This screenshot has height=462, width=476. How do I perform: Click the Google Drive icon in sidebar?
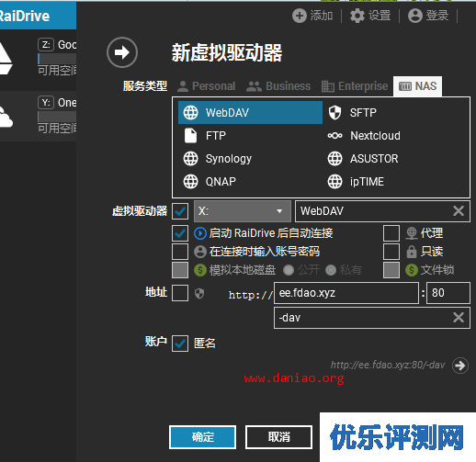tap(6, 58)
